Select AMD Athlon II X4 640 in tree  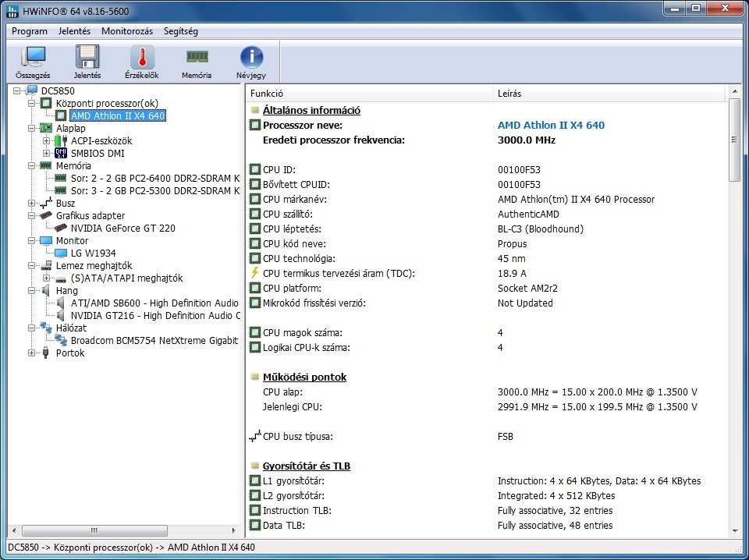(x=118, y=115)
